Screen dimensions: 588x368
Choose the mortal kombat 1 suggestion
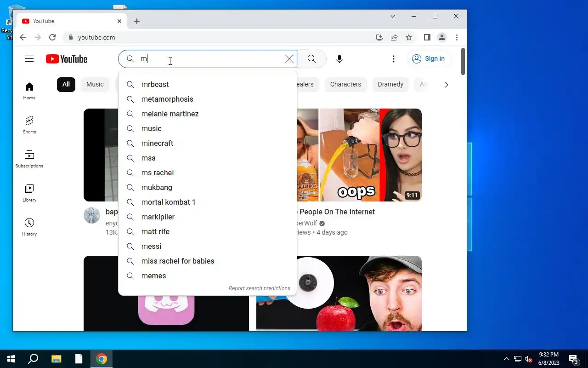pos(208,202)
